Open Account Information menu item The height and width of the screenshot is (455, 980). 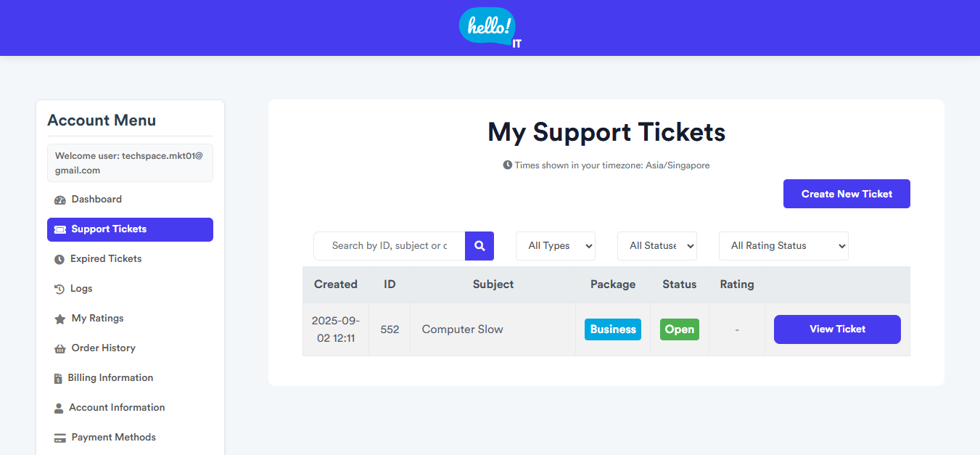[x=117, y=408]
